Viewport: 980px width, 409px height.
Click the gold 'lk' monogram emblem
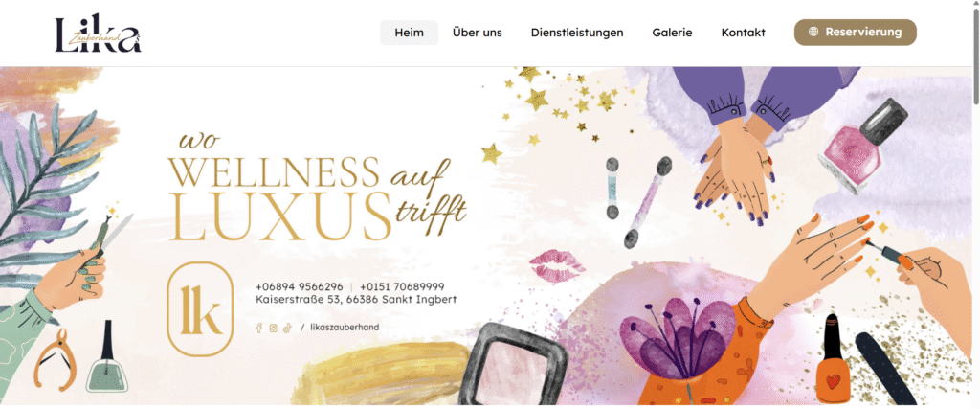200,309
